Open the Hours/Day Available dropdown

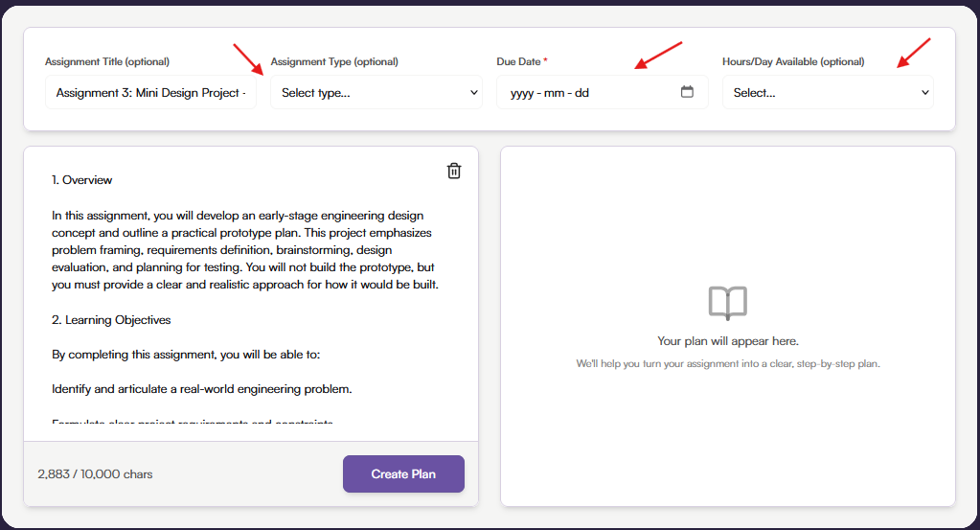coord(828,93)
